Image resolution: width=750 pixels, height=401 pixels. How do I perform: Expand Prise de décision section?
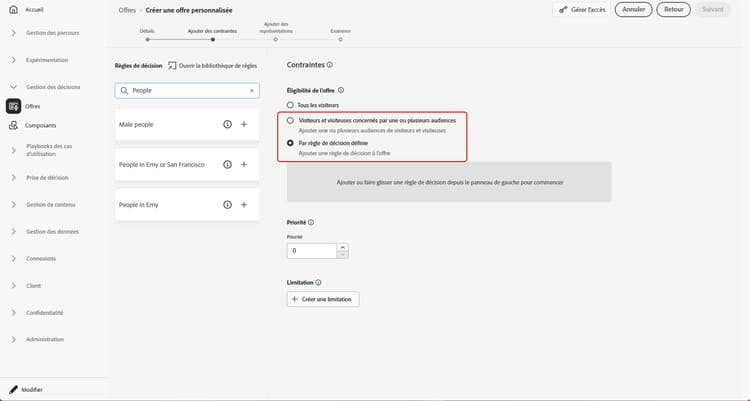pos(13,178)
